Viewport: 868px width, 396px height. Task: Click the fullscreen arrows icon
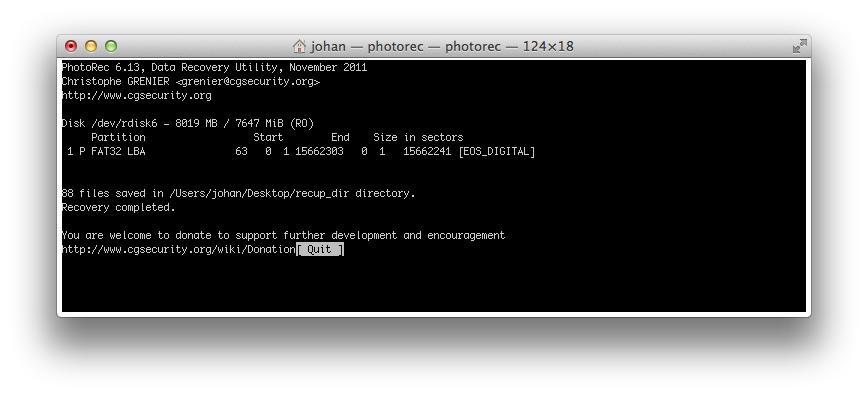tap(799, 47)
